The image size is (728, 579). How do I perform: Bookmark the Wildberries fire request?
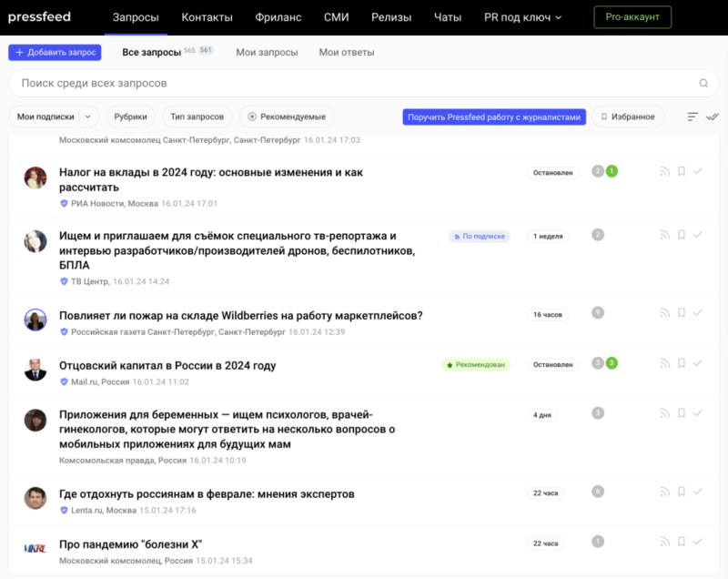681,313
